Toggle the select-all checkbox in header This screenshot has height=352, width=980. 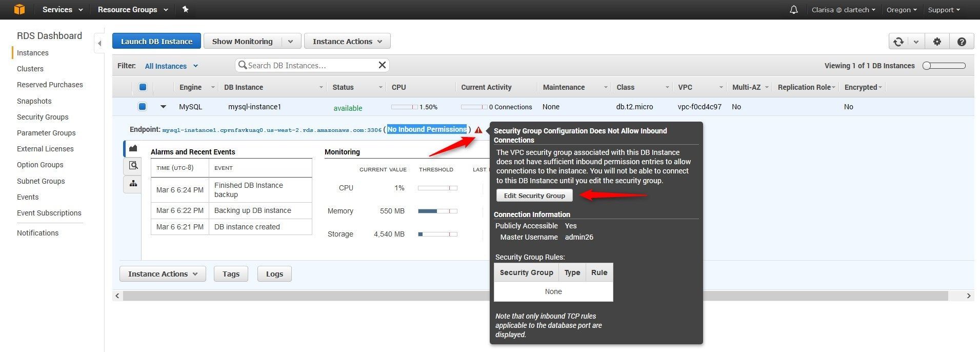tap(143, 87)
